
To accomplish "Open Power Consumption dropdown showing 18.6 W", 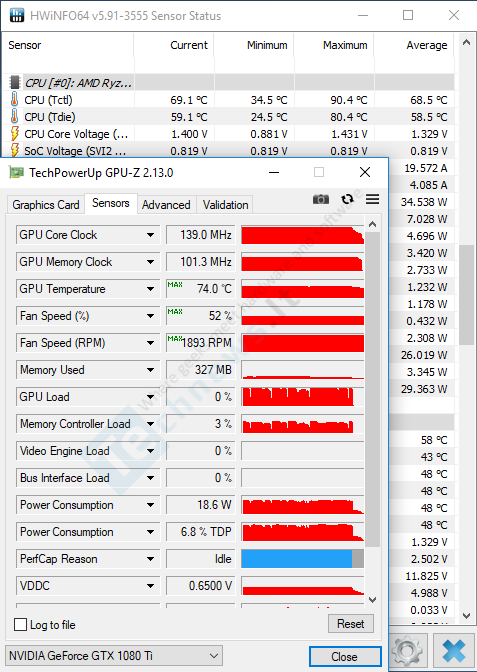I will [x=150, y=505].
